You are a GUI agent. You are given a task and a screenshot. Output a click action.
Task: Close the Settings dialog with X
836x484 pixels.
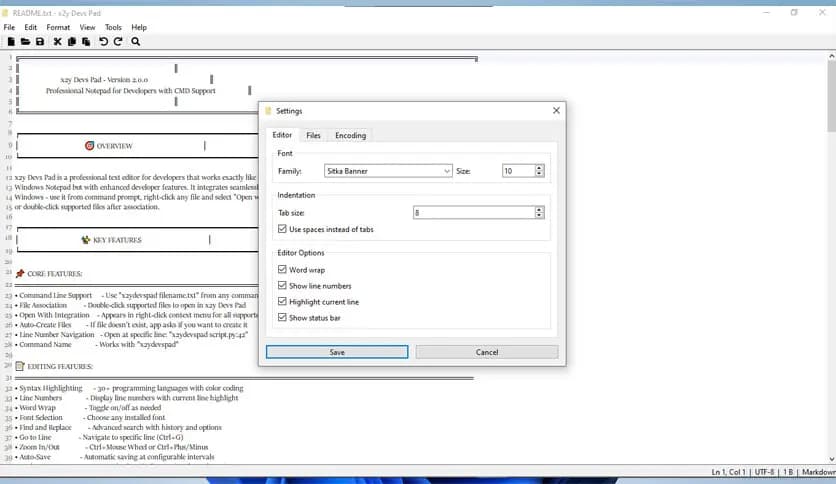click(556, 110)
